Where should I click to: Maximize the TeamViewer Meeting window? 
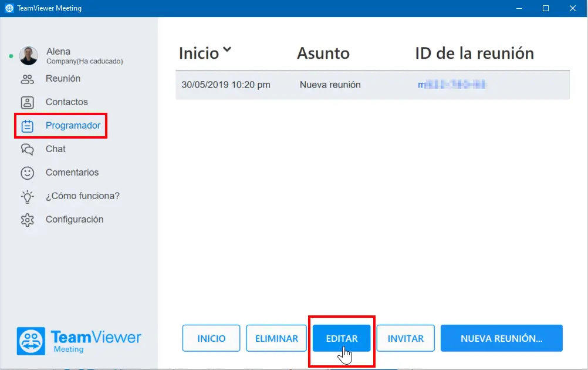point(546,8)
